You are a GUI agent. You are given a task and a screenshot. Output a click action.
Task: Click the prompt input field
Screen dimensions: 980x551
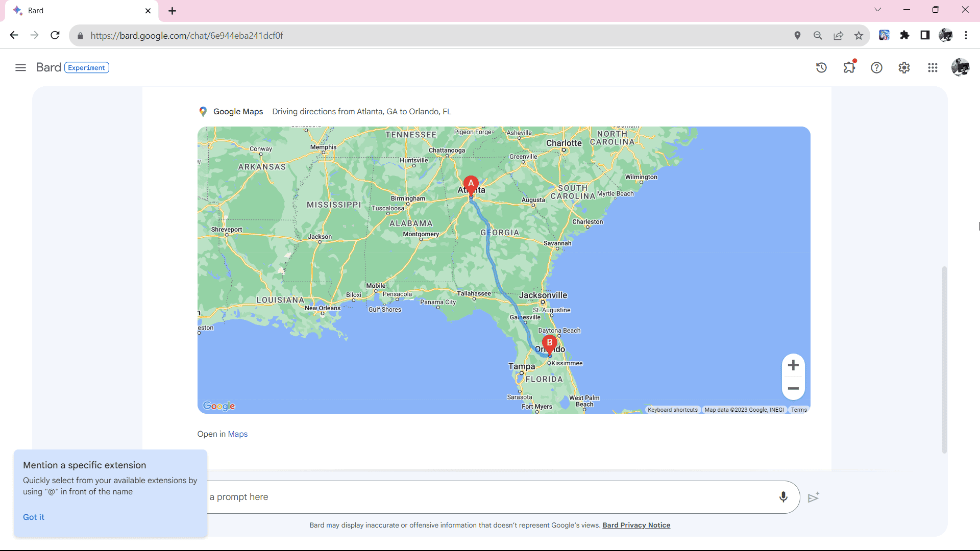pyautogui.click(x=490, y=497)
